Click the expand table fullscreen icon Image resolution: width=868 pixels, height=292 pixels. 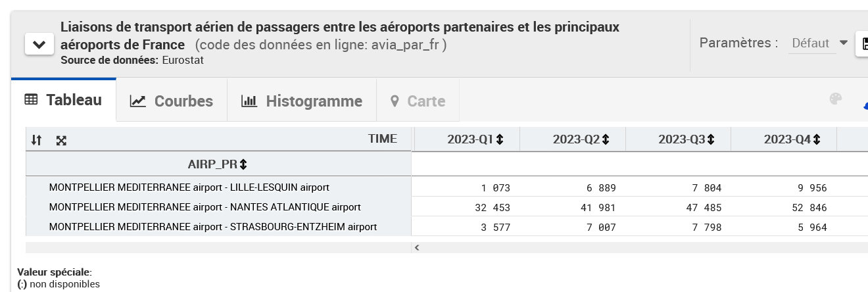(61, 140)
